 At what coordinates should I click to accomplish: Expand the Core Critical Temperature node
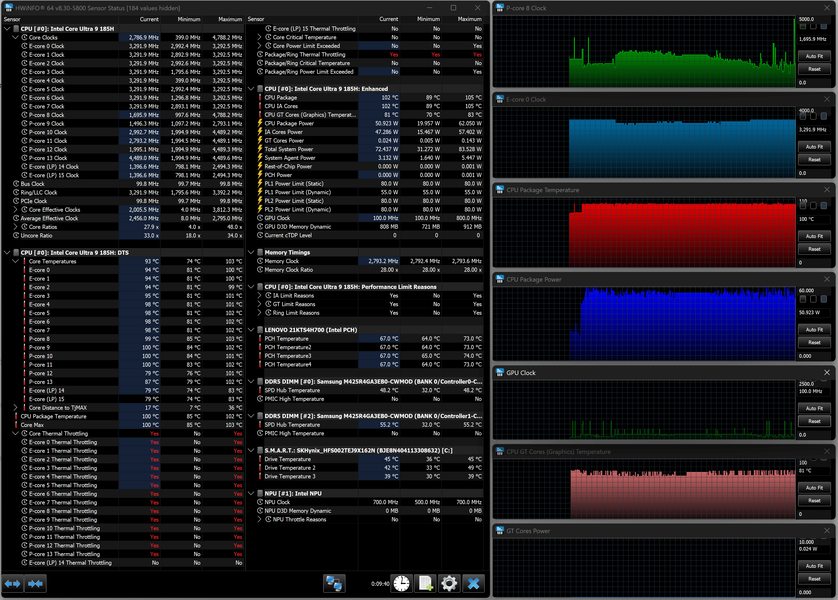260,37
